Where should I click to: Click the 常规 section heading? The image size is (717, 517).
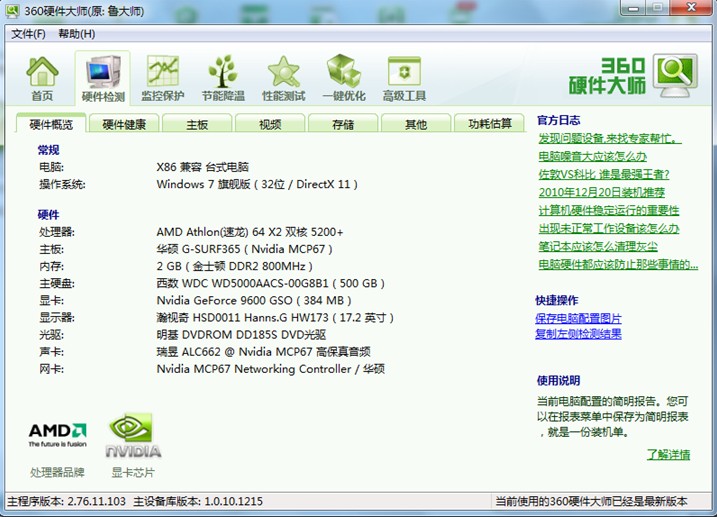tap(48, 150)
